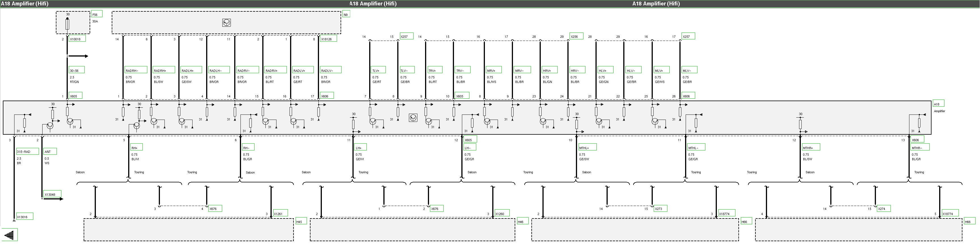Select the ANT signal label

[x=50, y=151]
